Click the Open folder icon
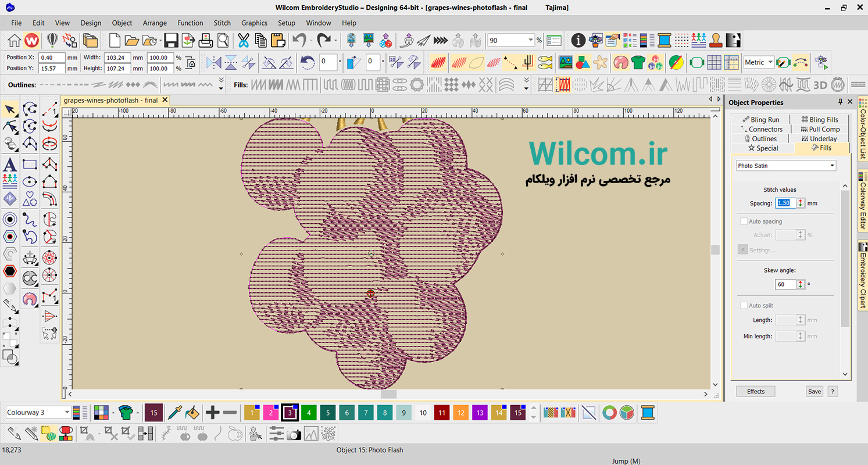Image resolution: width=868 pixels, height=465 pixels. [x=132, y=40]
